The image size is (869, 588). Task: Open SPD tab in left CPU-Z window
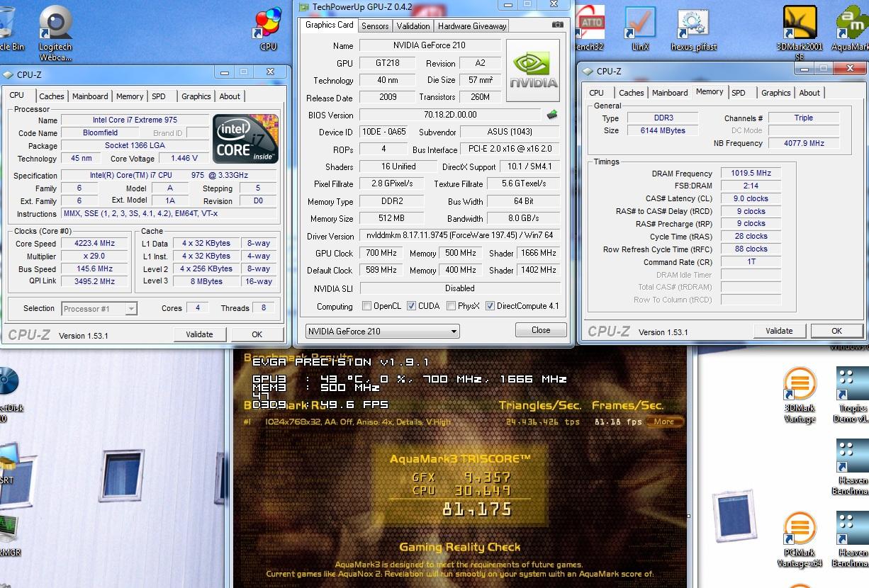click(159, 96)
